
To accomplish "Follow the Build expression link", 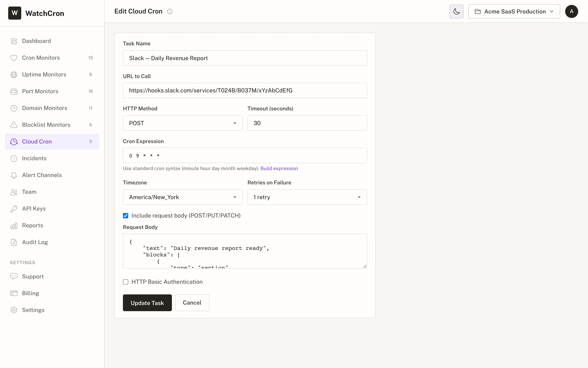I will pos(279,168).
